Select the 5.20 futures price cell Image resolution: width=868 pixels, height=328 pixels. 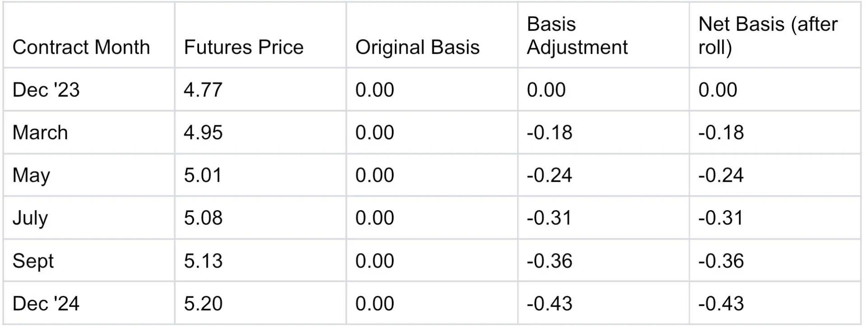coord(203,304)
